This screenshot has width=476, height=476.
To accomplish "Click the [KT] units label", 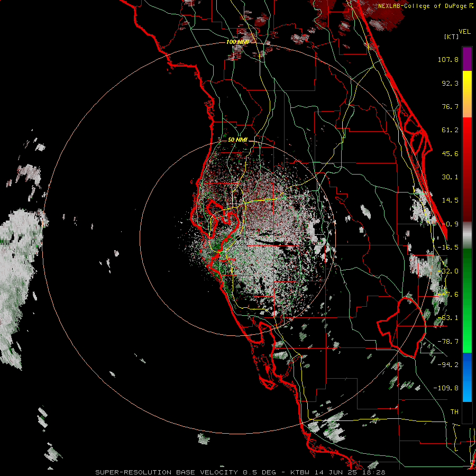I will (x=451, y=36).
